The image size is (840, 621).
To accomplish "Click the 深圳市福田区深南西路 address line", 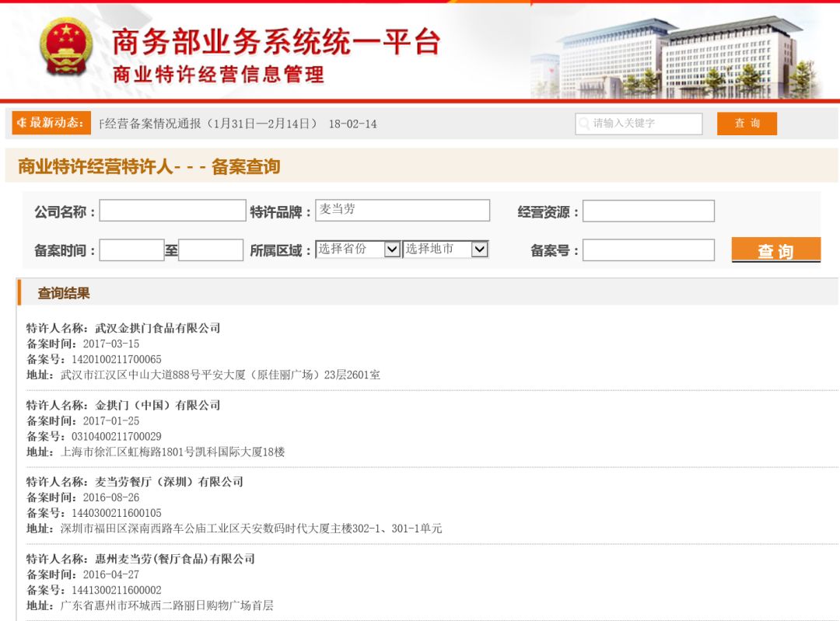I will point(250,529).
